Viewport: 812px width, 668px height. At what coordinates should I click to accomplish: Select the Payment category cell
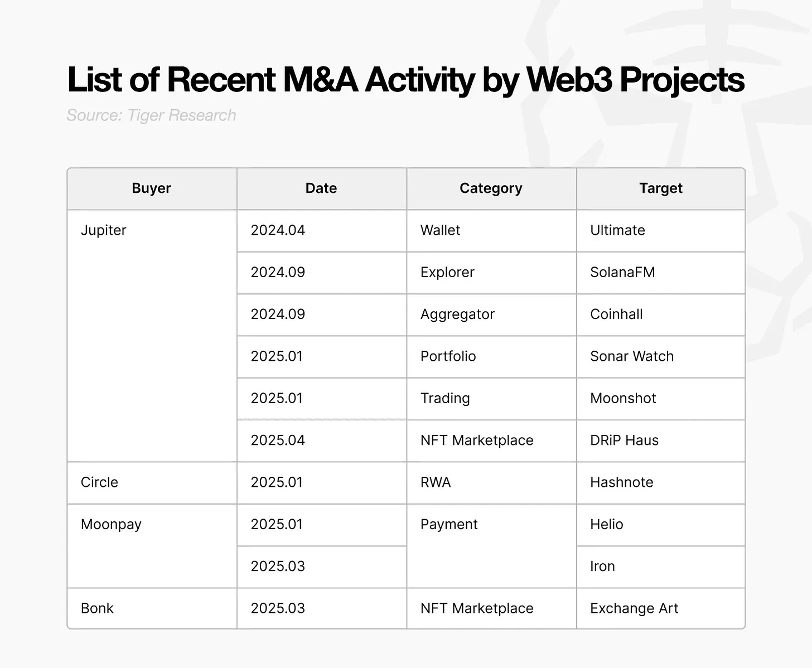[449, 525]
